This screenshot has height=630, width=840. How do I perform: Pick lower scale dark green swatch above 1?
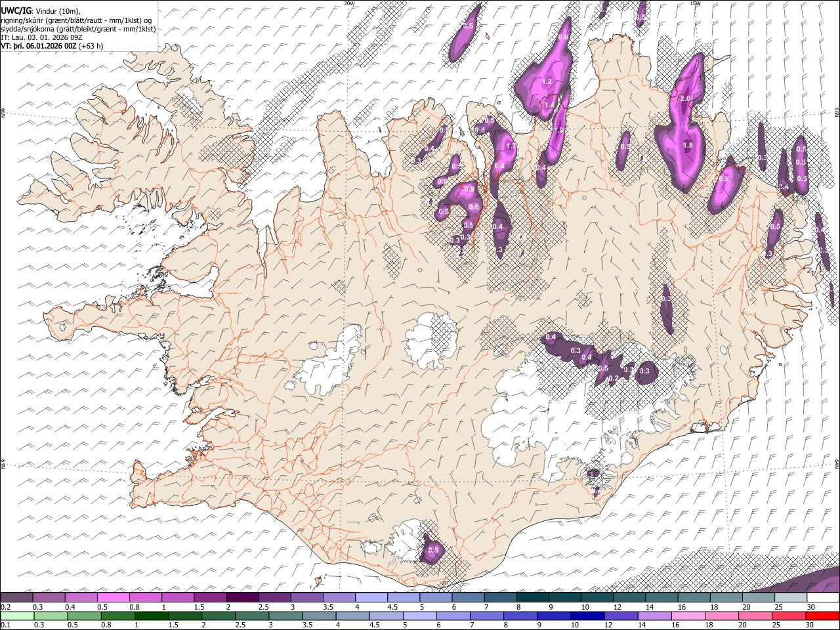coord(152,616)
